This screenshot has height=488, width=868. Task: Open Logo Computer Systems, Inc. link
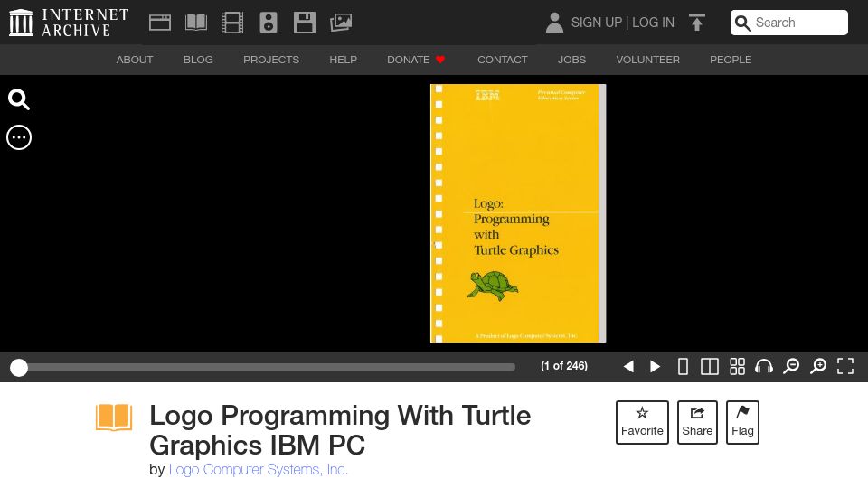(259, 469)
